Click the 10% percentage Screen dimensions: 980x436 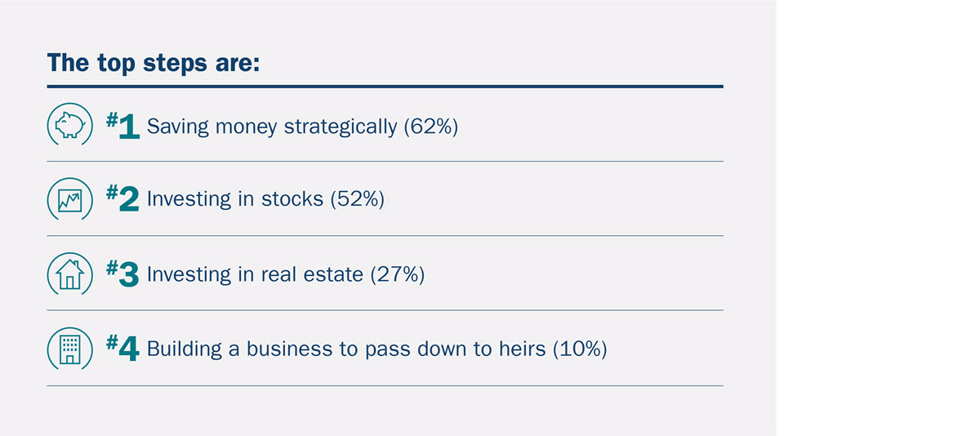coord(581,349)
